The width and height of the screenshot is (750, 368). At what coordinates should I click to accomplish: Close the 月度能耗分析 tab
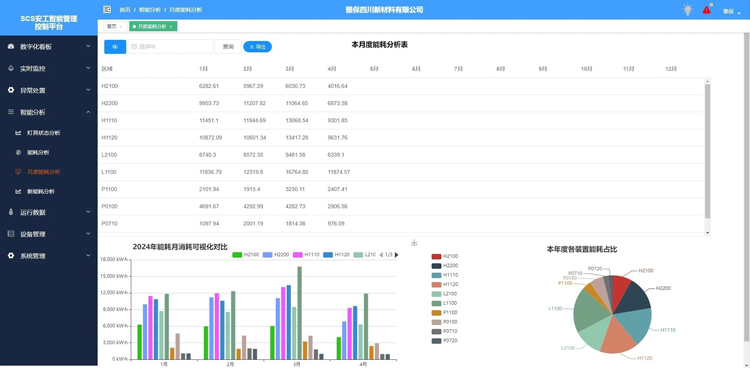(x=171, y=27)
